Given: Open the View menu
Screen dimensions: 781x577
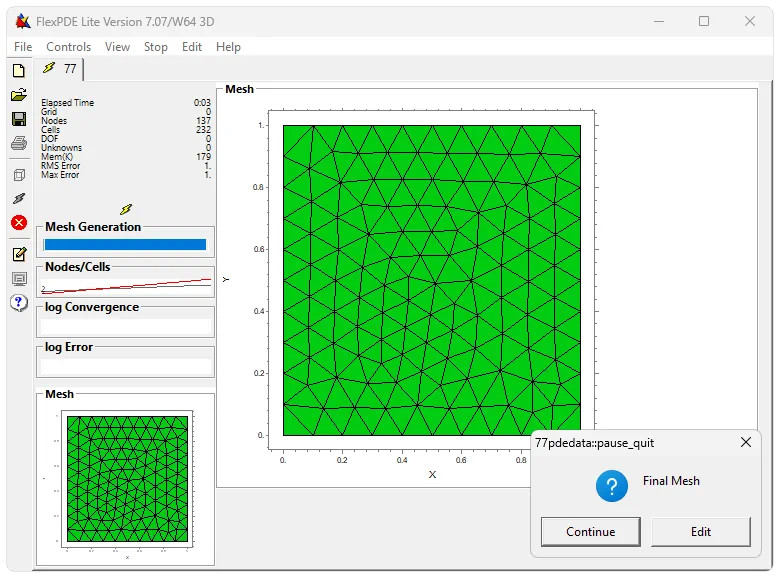Looking at the screenshot, I should (117, 47).
